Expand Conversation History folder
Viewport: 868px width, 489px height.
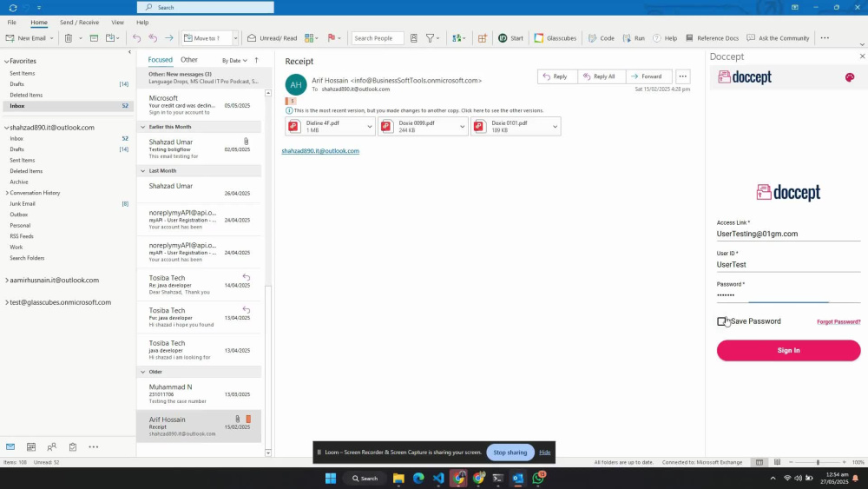pos(7,193)
